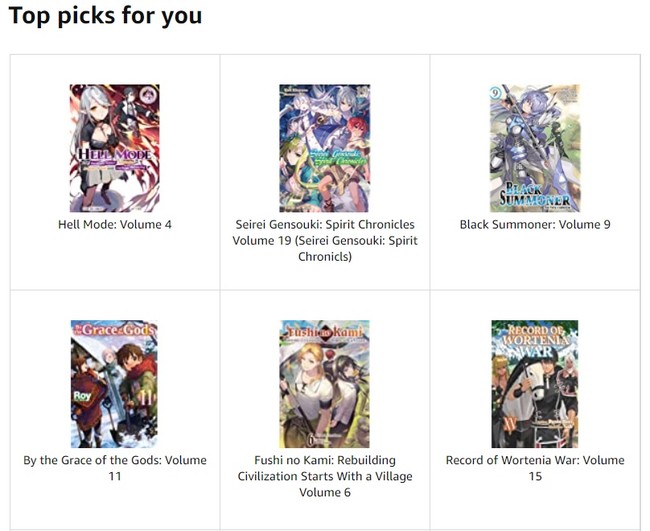Click the 'Top picks for you' heading
The image size is (650, 531).
(105, 16)
